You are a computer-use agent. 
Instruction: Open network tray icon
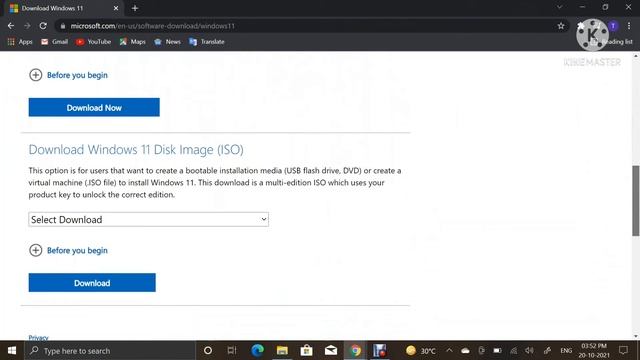(513, 351)
